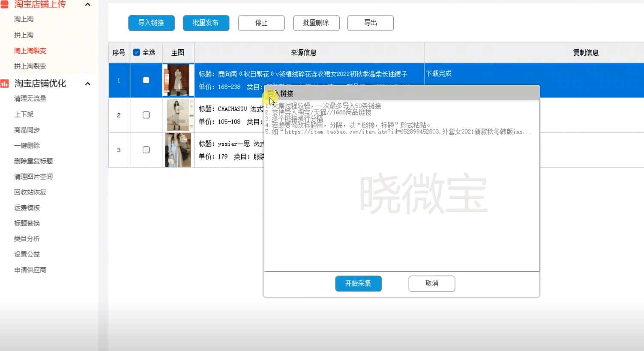Open 删除重复标题 option

coord(33,161)
